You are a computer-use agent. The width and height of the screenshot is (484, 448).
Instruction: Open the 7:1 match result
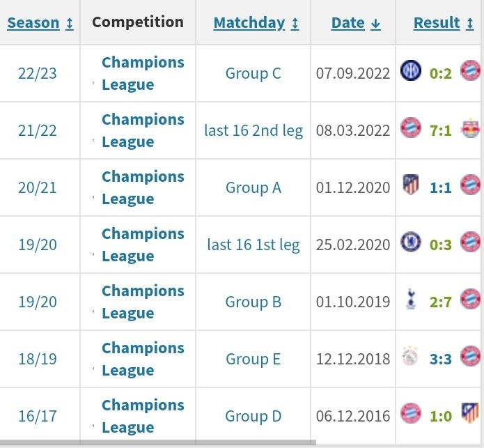pos(439,130)
